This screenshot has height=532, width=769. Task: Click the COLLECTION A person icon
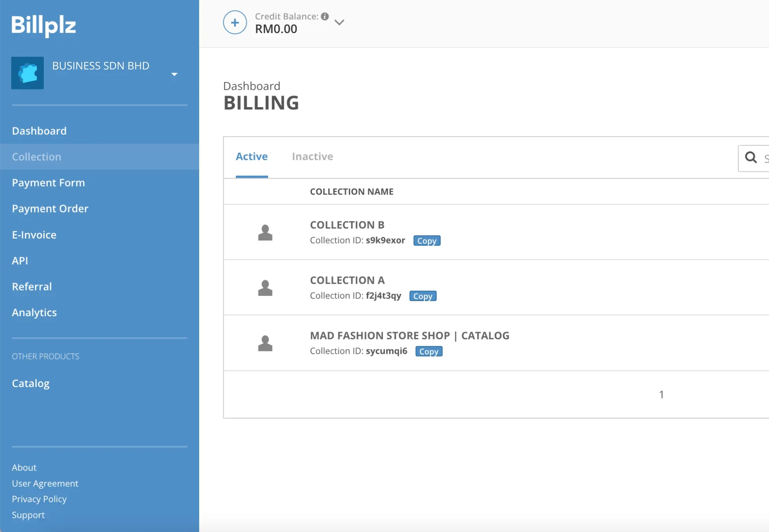[265, 288]
